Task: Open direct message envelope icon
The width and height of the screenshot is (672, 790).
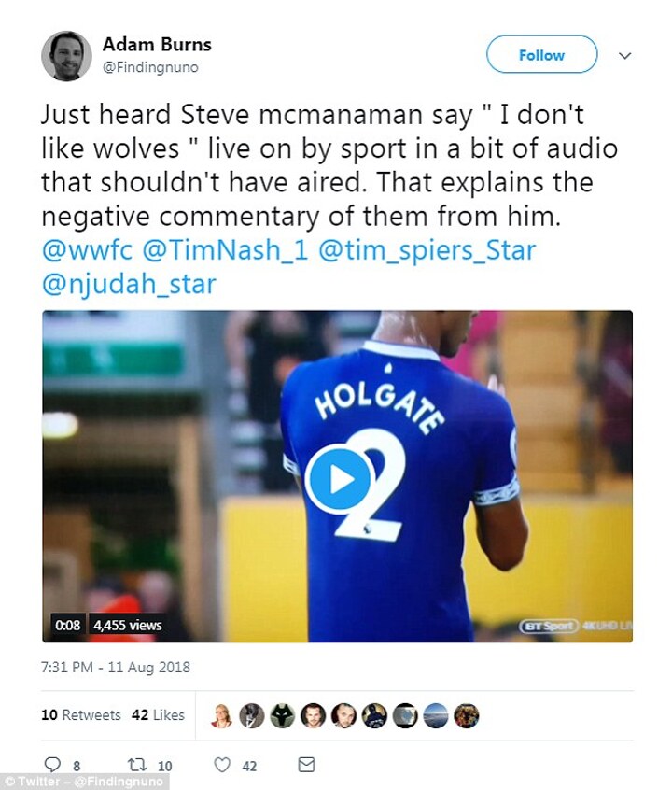Action: click(306, 766)
